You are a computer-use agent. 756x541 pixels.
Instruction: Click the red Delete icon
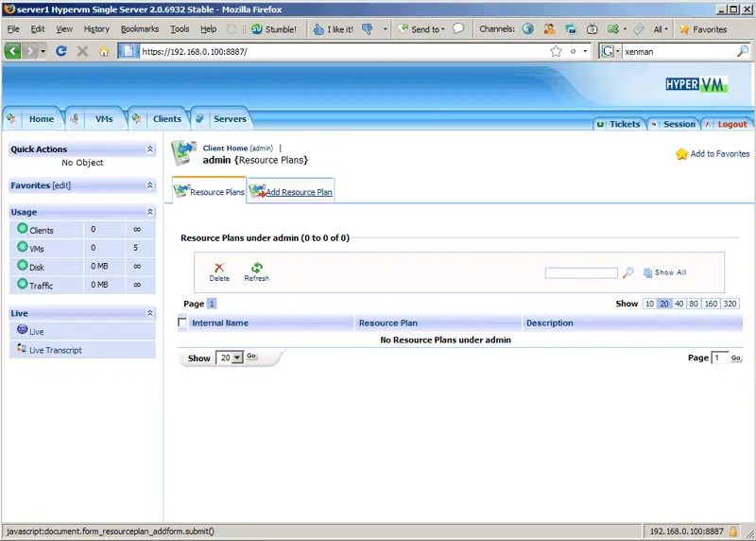coord(219,269)
